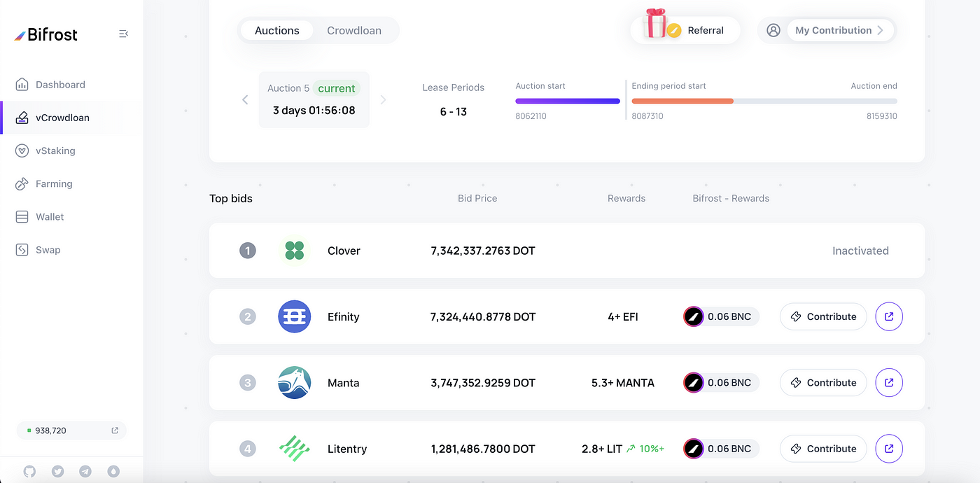
Task: Open the Telegram icon link
Action: pos(85,471)
